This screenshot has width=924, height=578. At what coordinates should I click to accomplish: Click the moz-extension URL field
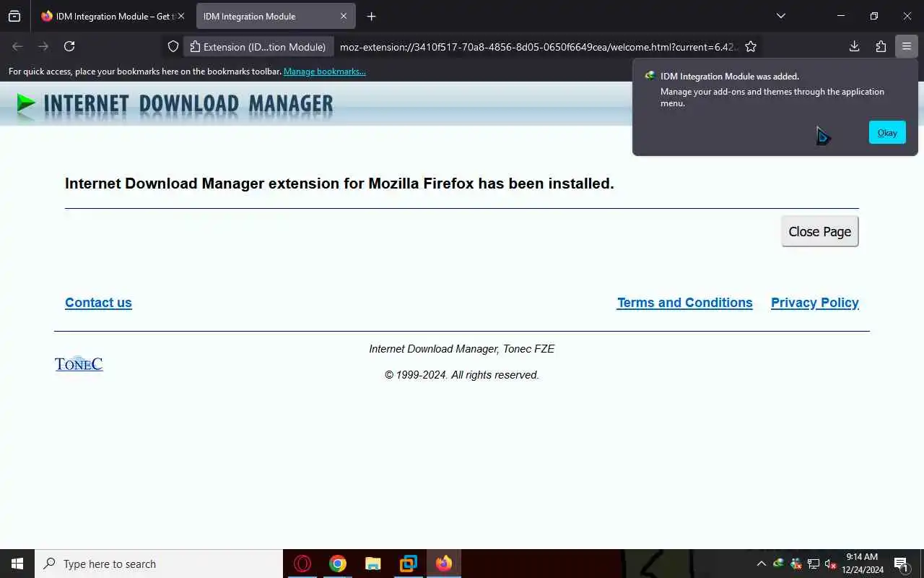click(x=538, y=46)
